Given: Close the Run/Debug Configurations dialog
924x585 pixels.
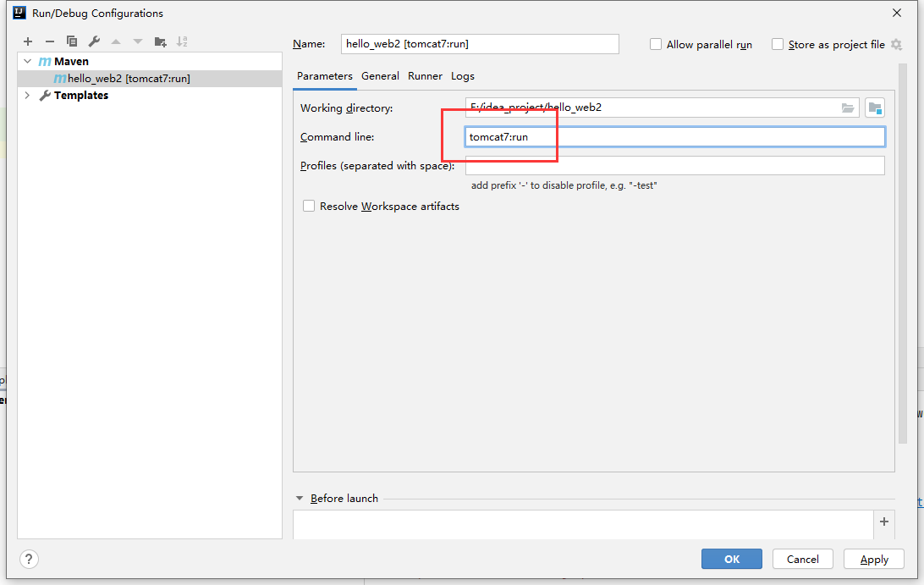Looking at the screenshot, I should (897, 13).
